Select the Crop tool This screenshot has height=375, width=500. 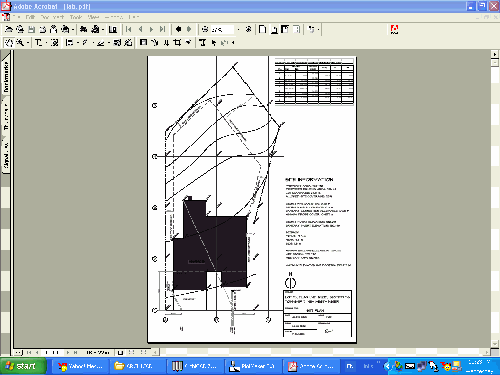click(x=177, y=43)
